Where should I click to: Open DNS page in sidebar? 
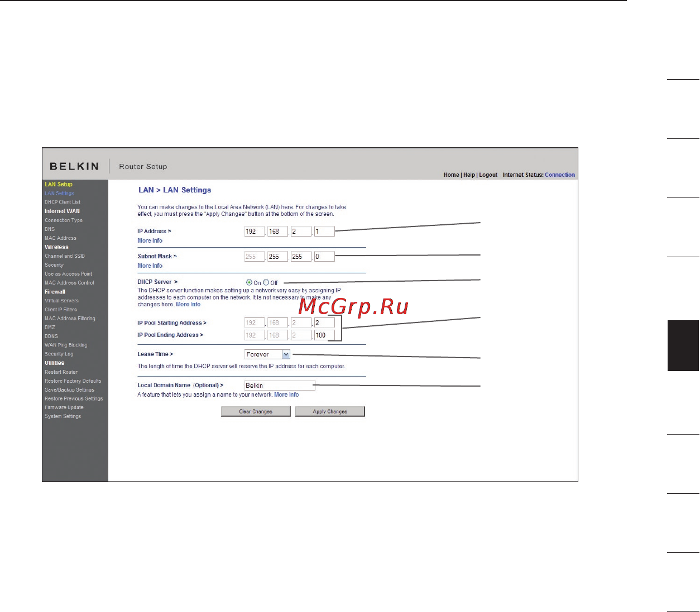(50, 229)
